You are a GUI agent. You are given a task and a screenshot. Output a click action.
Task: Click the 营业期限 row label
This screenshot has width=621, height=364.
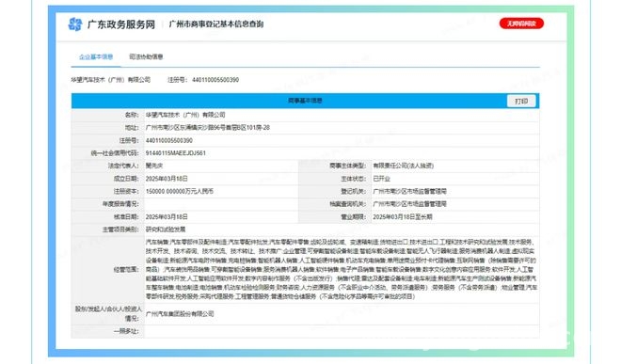tap(353, 217)
